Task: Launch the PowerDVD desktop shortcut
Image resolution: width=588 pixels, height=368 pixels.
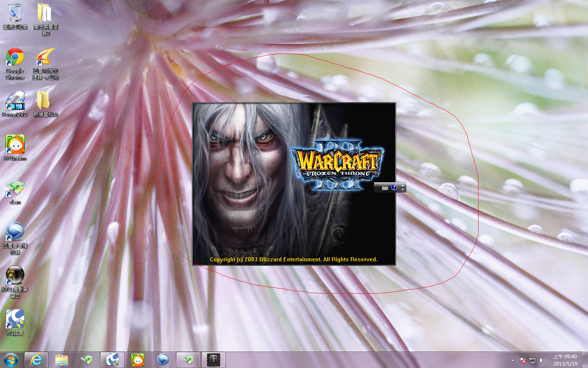Action: 15,101
